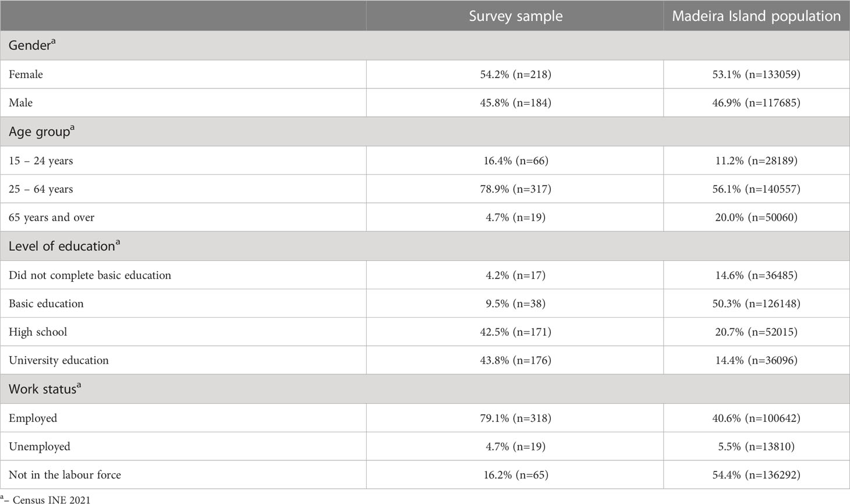
Task: Click the Basic education population value 50.3%
Action: tap(756, 304)
